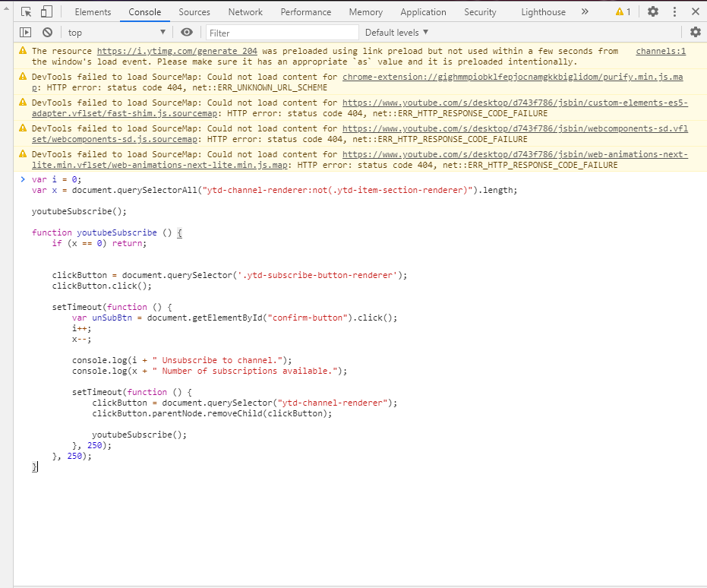Viewport: 707px width, 588px height.
Task: Open the customize DevTools three-dot menu
Action: pos(674,11)
